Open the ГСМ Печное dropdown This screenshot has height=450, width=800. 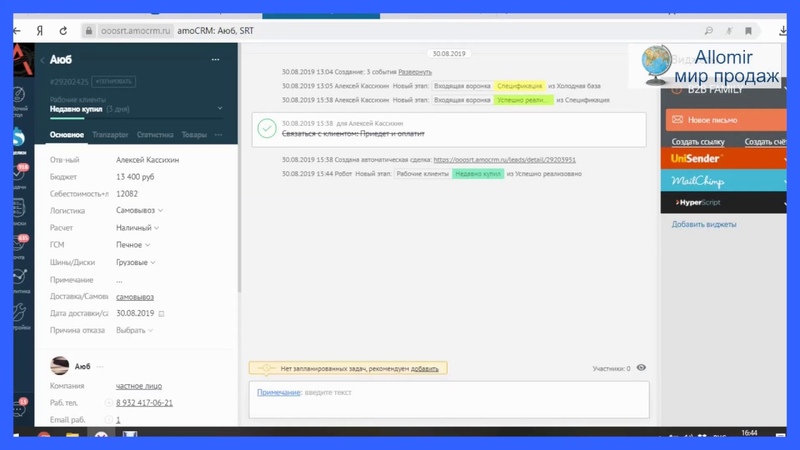tap(133, 245)
